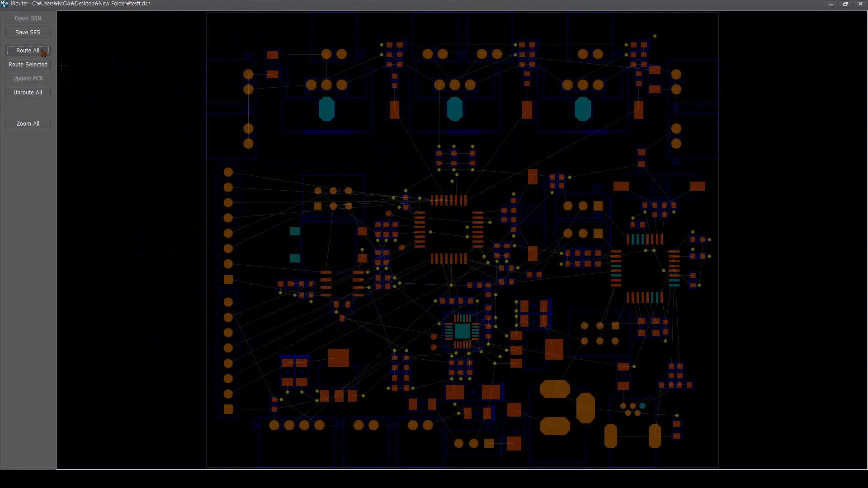This screenshot has height=488, width=868.
Task: Fit the board using Zoom All
Action: [x=28, y=124]
